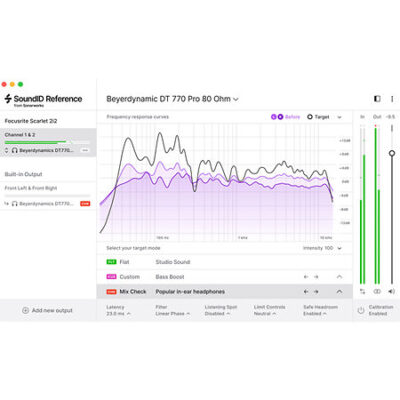Click the red Mix Check mode badge
The image size is (400, 400).
pos(111,292)
